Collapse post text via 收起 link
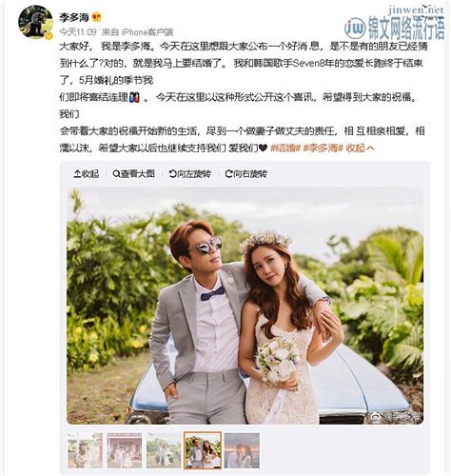 pyautogui.click(x=360, y=148)
